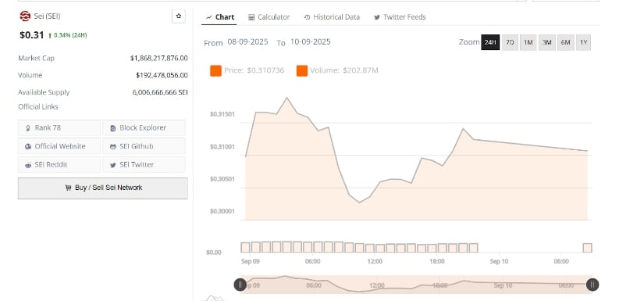Open the Chart tab
This screenshot has height=301, width=644.
(x=220, y=17)
